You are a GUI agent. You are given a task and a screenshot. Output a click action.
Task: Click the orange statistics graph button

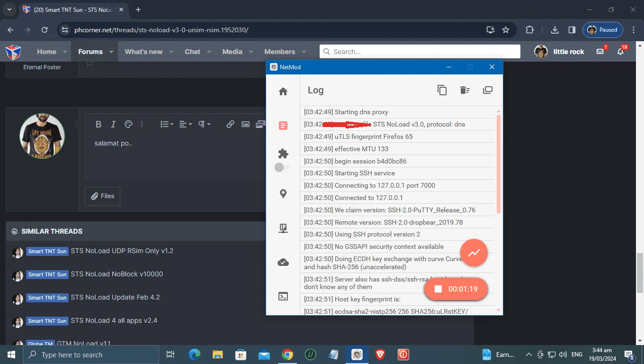coord(474,253)
